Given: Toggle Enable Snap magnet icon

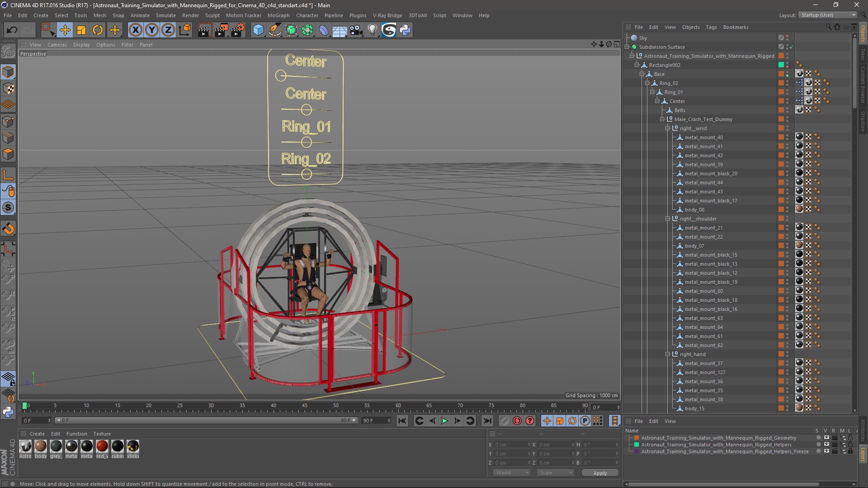Looking at the screenshot, I should pyautogui.click(x=8, y=229).
